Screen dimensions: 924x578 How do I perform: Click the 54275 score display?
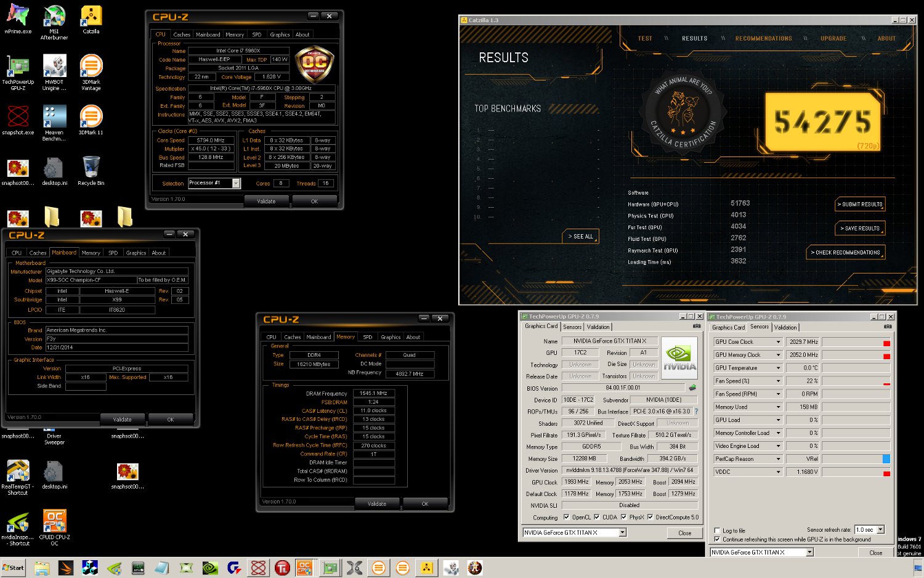[823, 122]
